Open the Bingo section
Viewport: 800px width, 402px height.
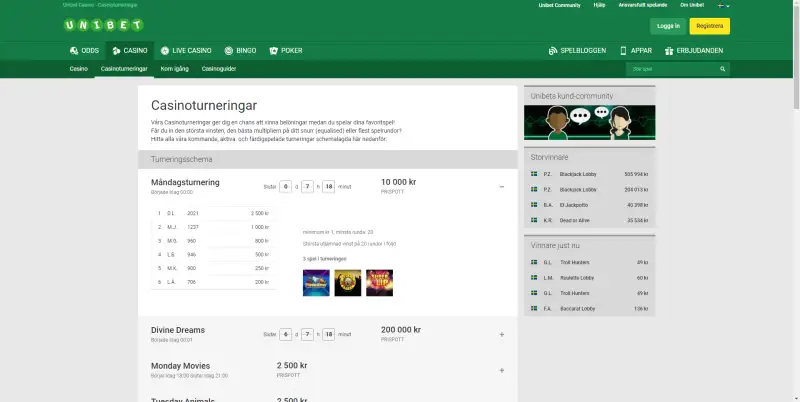240,51
